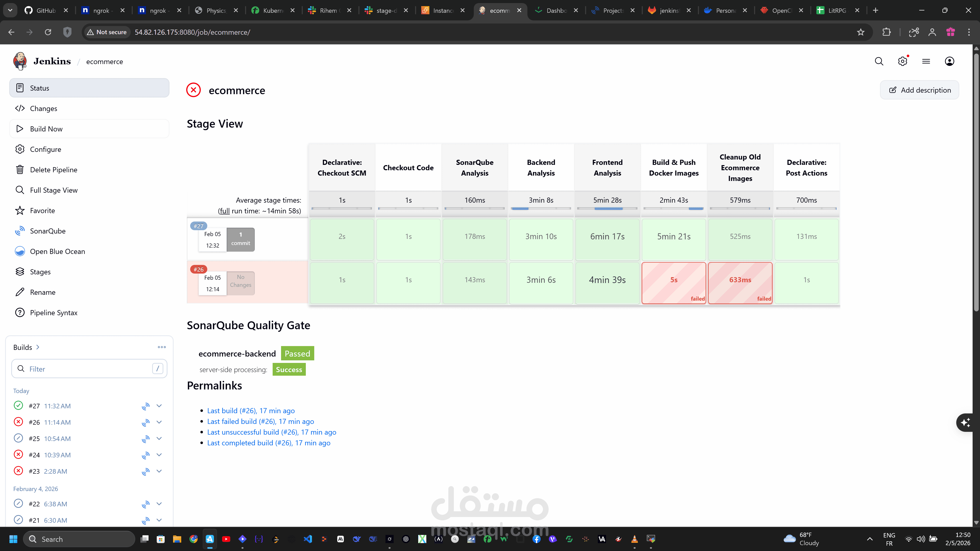Launch Visual Studio Code from the taskbar
This screenshot has height=551, width=980.
pyautogui.click(x=308, y=539)
